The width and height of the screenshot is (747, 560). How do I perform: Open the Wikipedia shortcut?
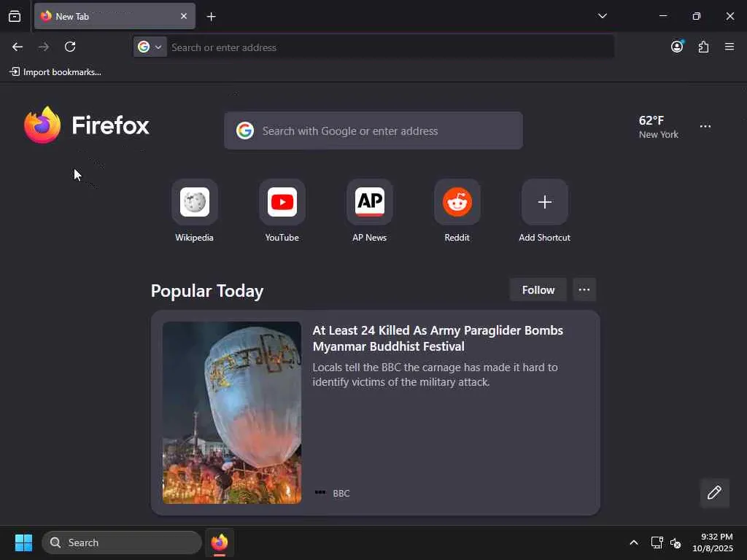195,202
